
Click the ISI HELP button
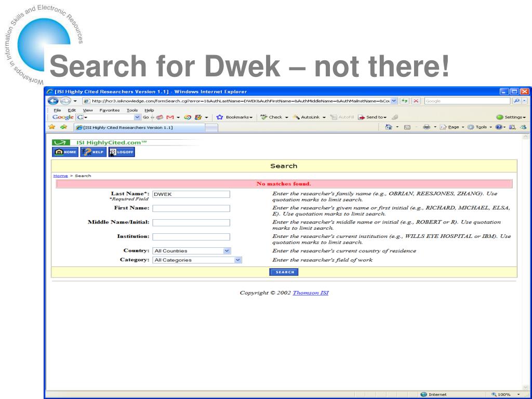tap(94, 152)
